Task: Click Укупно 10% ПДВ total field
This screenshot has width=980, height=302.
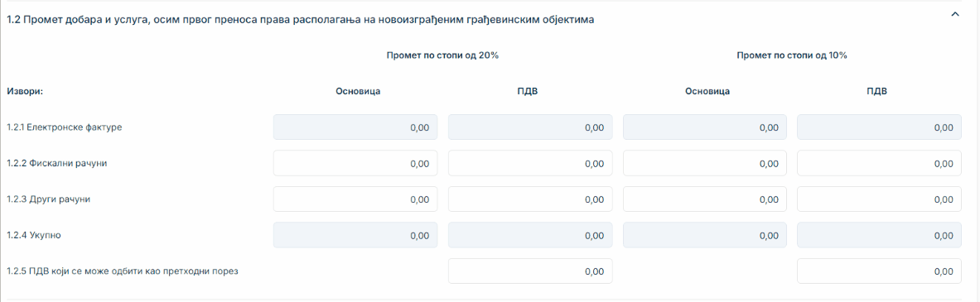Action: pyautogui.click(x=880, y=235)
